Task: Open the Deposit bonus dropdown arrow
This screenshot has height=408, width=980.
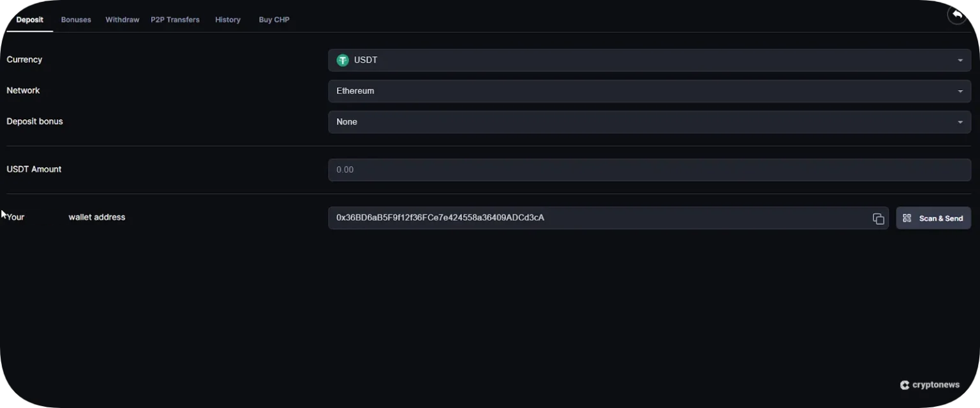Action: pos(960,122)
